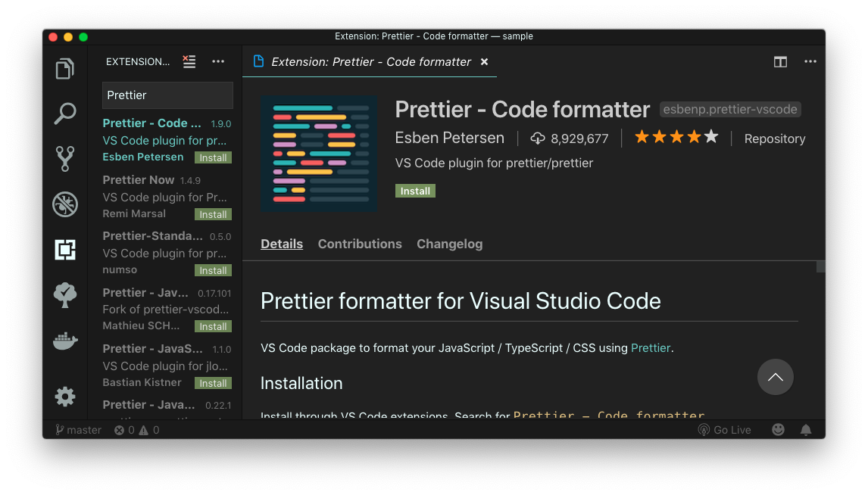Image resolution: width=868 pixels, height=495 pixels.
Task: Open the Repository link
Action: tap(774, 139)
